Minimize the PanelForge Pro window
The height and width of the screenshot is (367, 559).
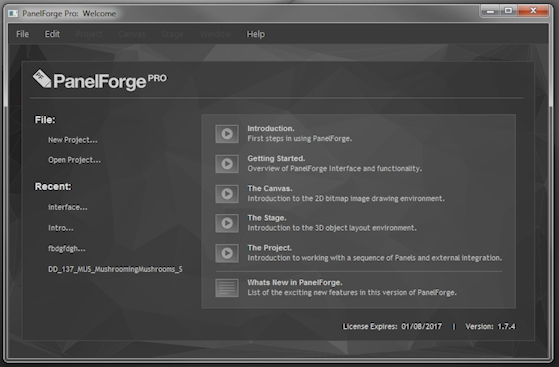tap(490, 11)
